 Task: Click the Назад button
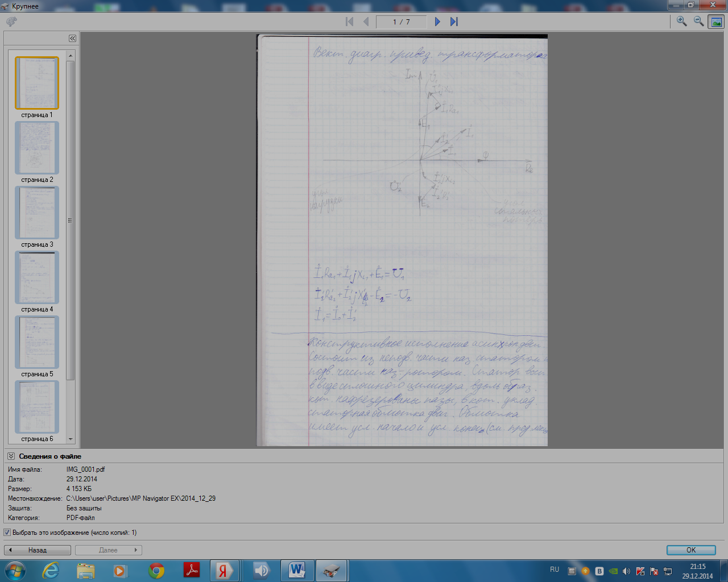pos(38,550)
